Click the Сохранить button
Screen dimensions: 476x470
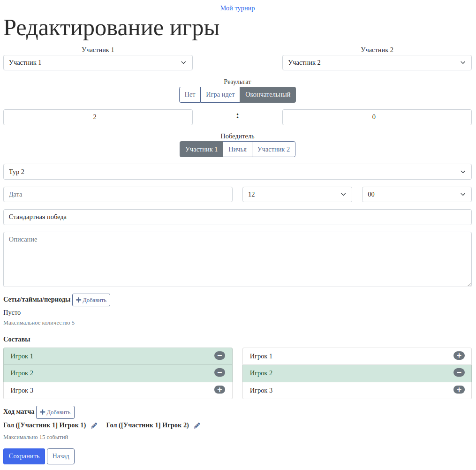point(24,456)
